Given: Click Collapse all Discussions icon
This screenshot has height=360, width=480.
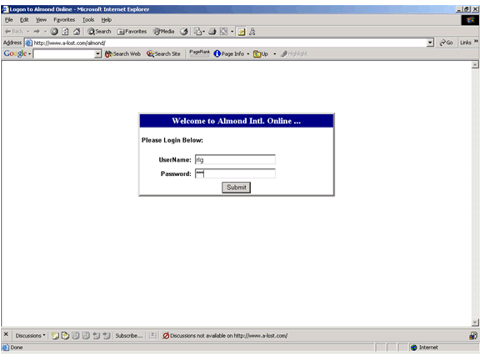Looking at the screenshot, I should point(86,336).
